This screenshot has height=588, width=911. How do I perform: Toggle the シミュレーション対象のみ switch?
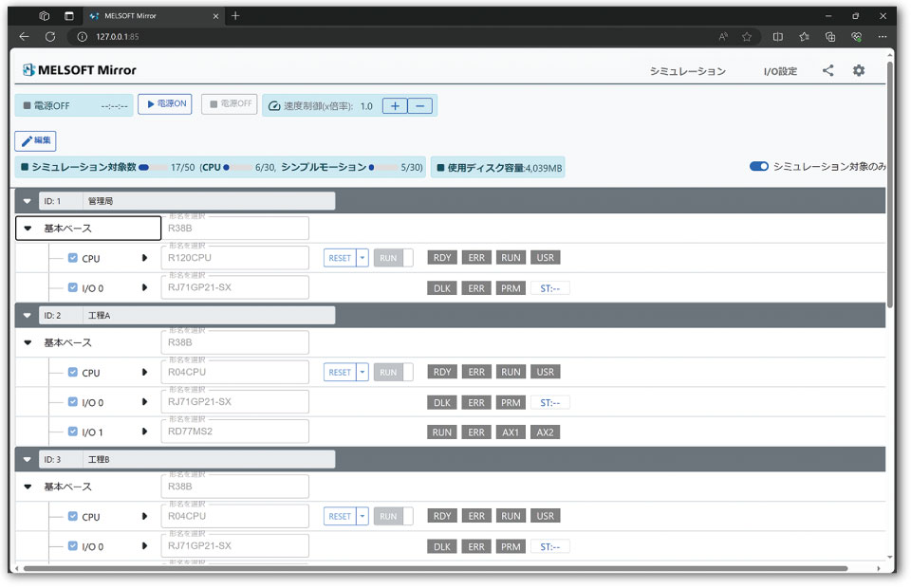click(758, 167)
